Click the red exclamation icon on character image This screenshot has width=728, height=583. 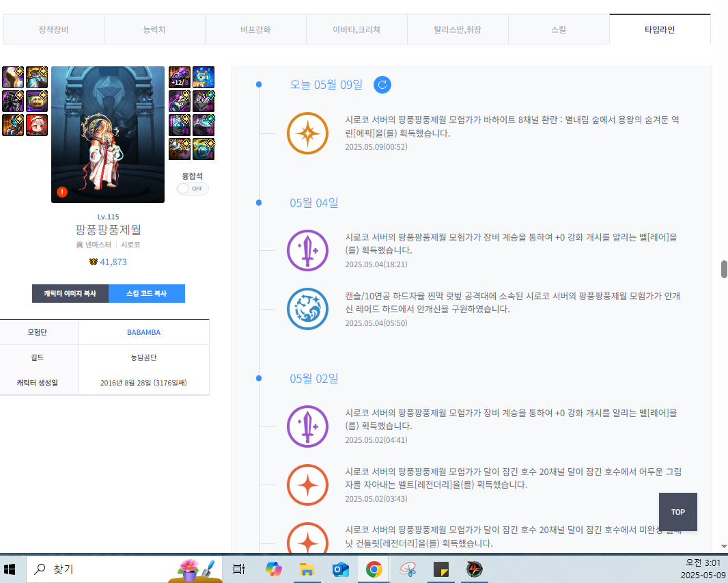(x=62, y=192)
